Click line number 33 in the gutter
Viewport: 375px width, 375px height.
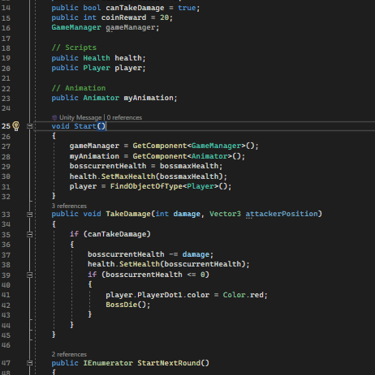(6, 214)
